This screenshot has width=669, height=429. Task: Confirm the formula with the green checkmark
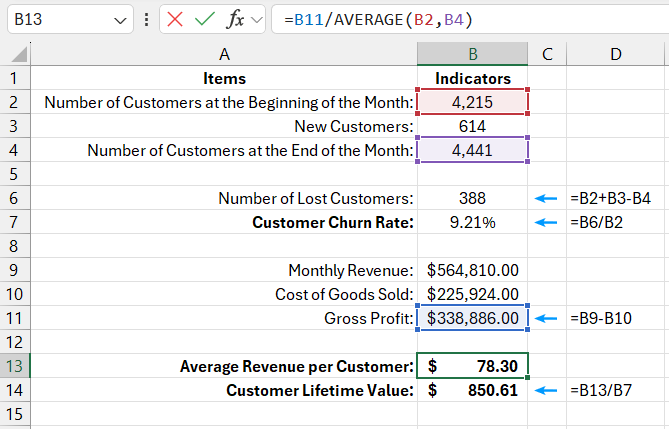[204, 19]
